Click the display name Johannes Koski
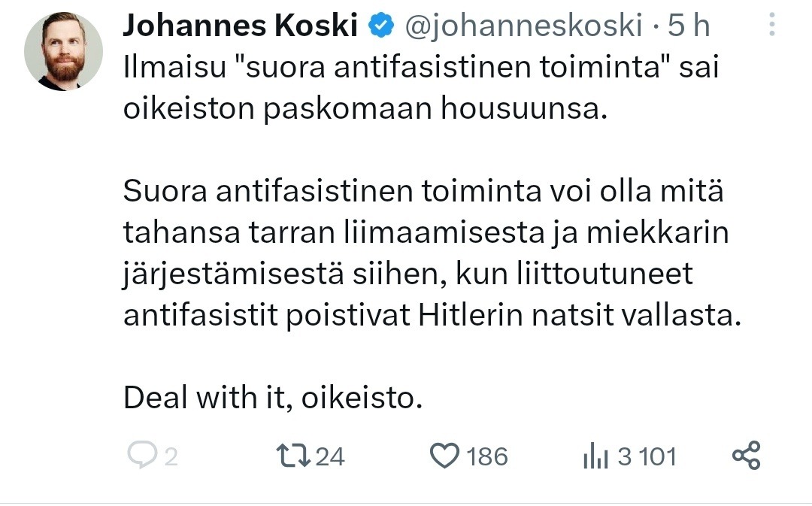The image size is (812, 506). (x=240, y=26)
